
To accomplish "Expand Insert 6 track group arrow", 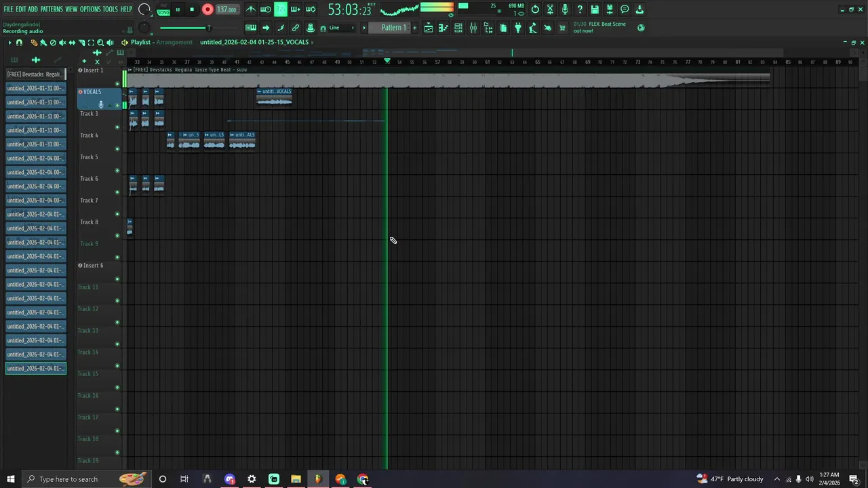I will click(80, 265).
